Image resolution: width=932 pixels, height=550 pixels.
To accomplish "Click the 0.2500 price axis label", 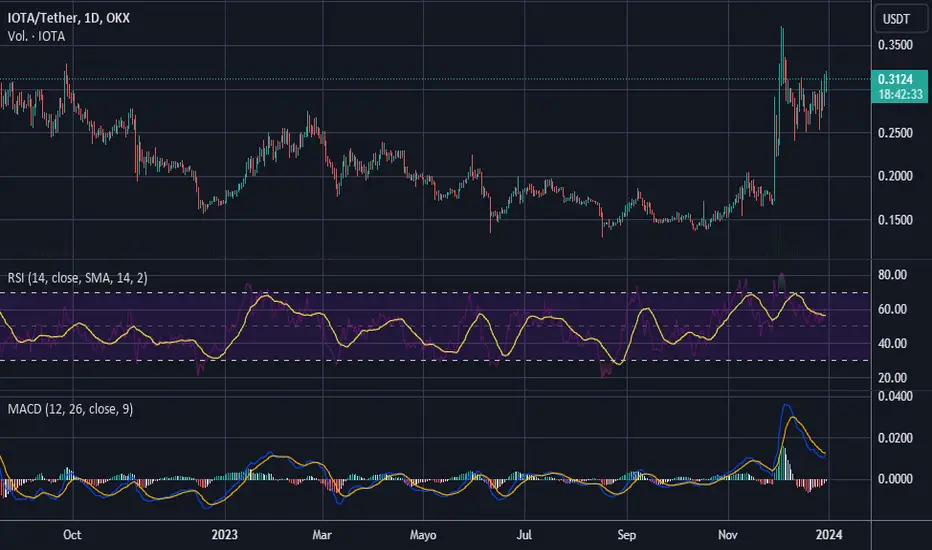I will tap(895, 133).
